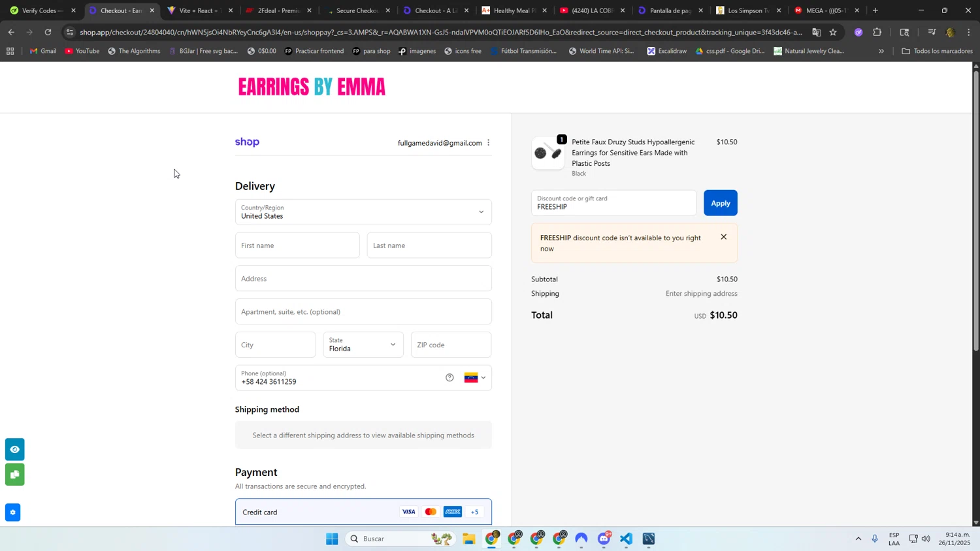Click the system tray volume icon
Screen dimensions: 980x551
pos(926,539)
